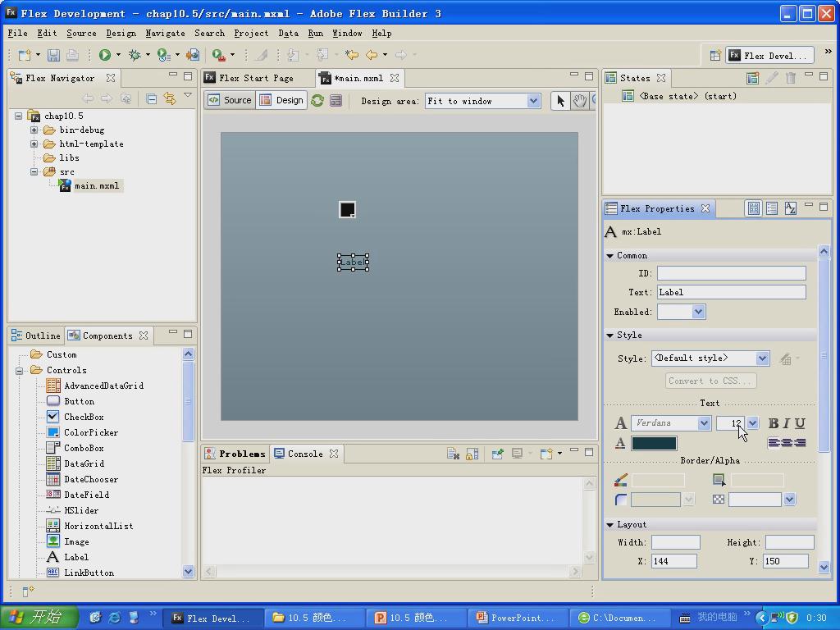840x630 pixels.
Task: Open the Style Default style dropdown
Action: tap(762, 358)
